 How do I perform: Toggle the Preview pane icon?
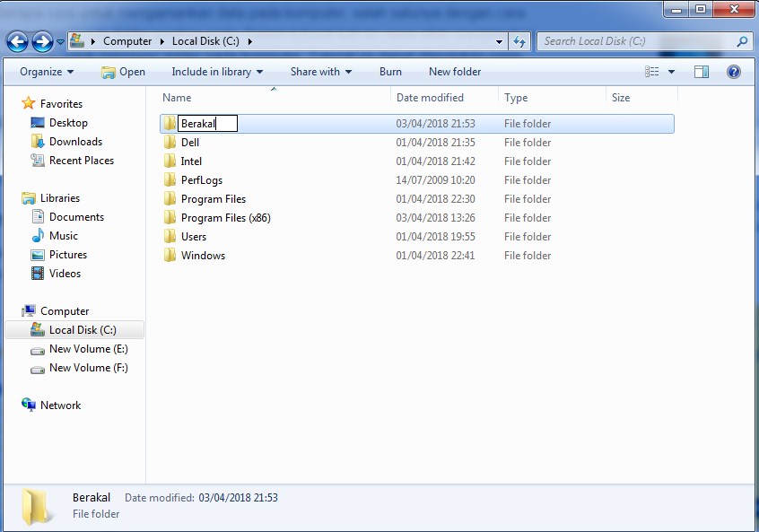click(x=701, y=71)
